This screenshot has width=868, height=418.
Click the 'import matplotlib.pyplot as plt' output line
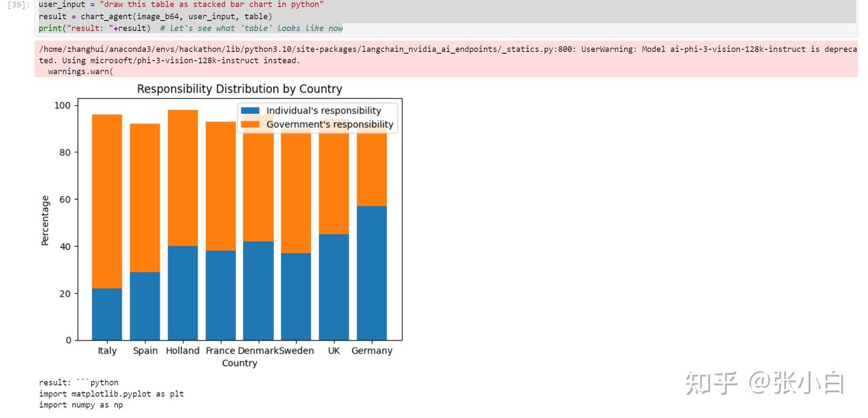112,394
